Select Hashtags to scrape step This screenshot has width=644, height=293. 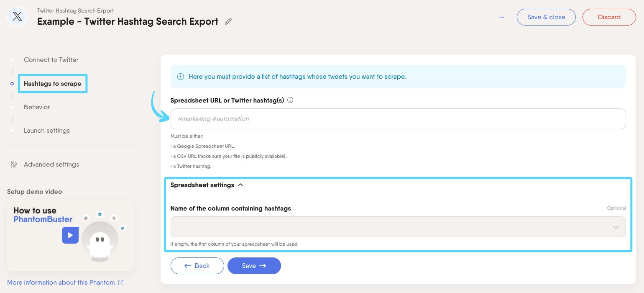click(53, 84)
